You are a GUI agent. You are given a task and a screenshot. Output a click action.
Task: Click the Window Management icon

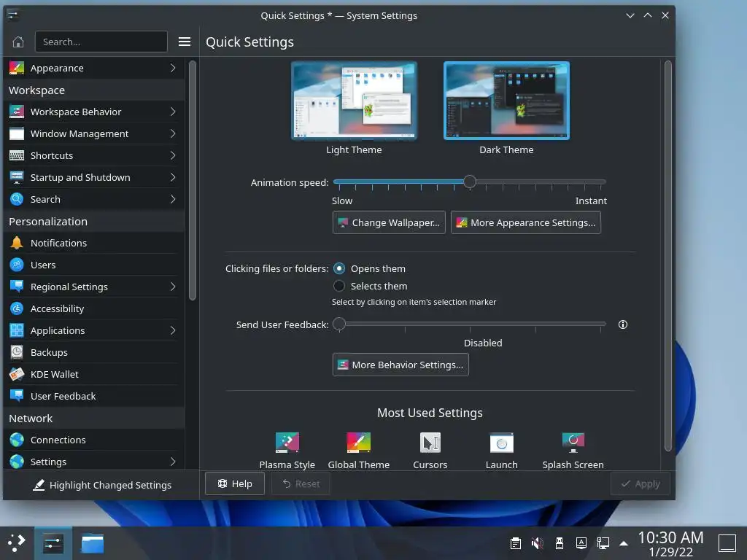[17, 134]
